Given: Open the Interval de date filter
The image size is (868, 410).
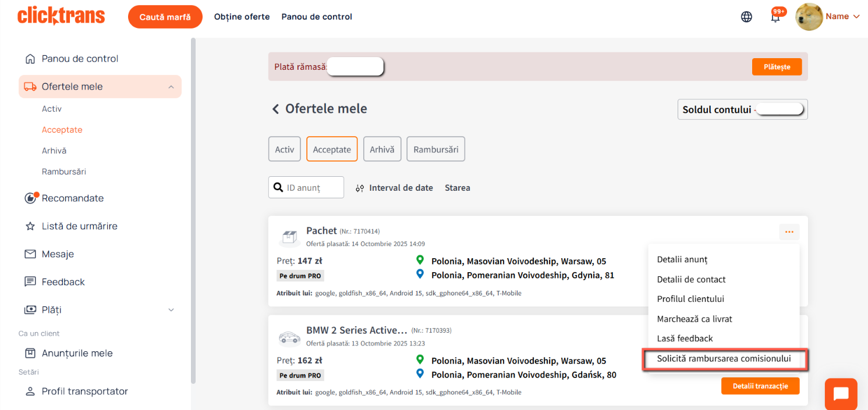Looking at the screenshot, I should [x=394, y=188].
